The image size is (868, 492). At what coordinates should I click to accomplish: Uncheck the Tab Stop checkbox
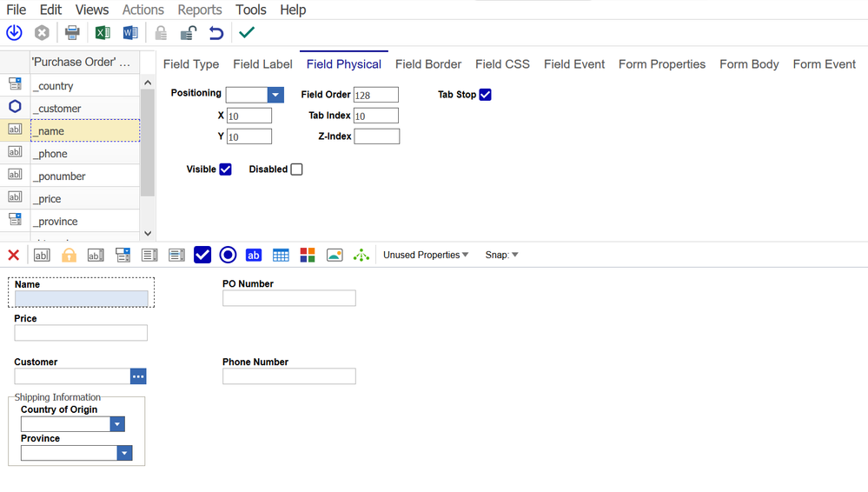pyautogui.click(x=485, y=95)
